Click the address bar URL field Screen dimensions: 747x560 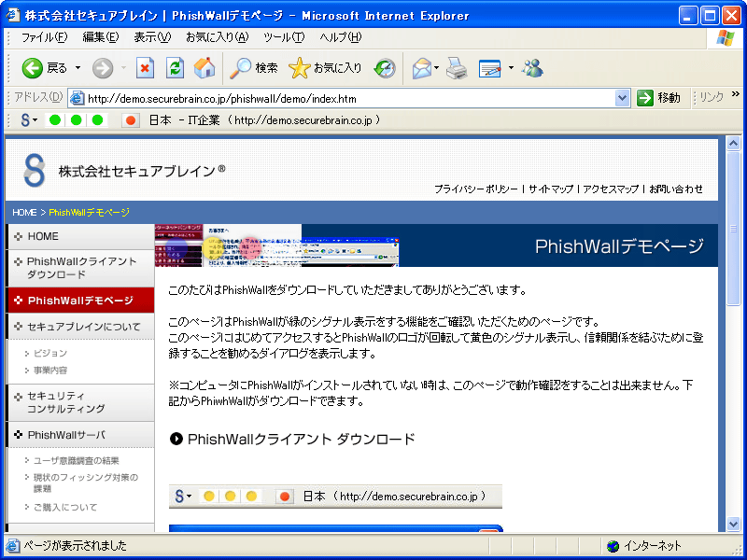pyautogui.click(x=350, y=99)
